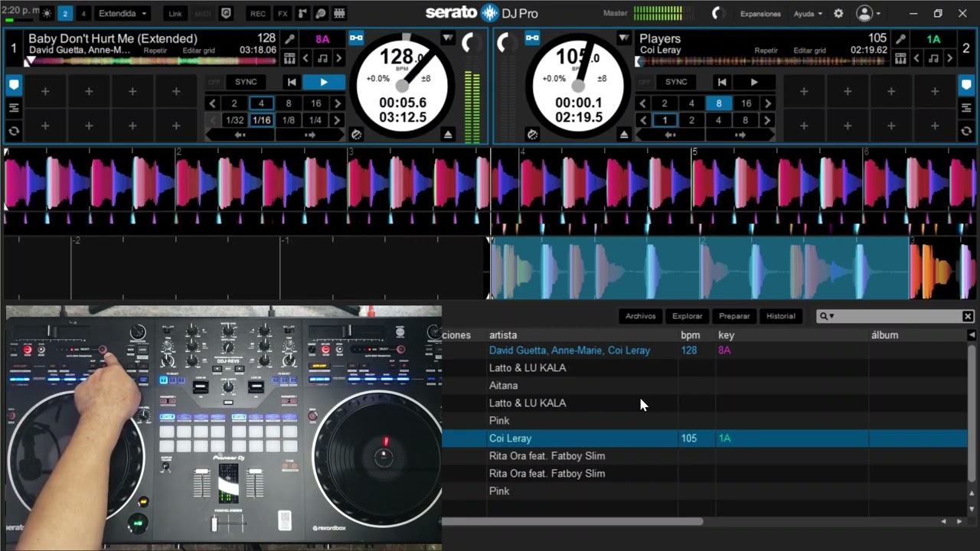Image resolution: width=980 pixels, height=551 pixels.
Task: Jump to previous track on deck 2
Action: pyautogui.click(x=722, y=82)
